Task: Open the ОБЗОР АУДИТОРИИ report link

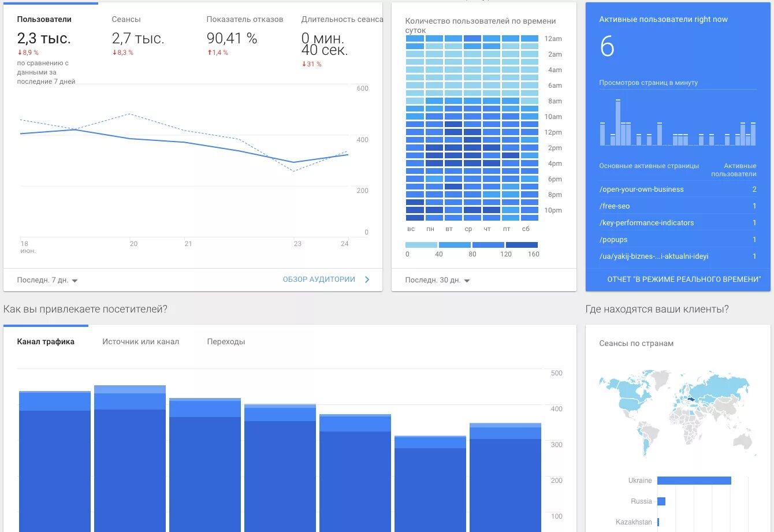Action: [319, 280]
